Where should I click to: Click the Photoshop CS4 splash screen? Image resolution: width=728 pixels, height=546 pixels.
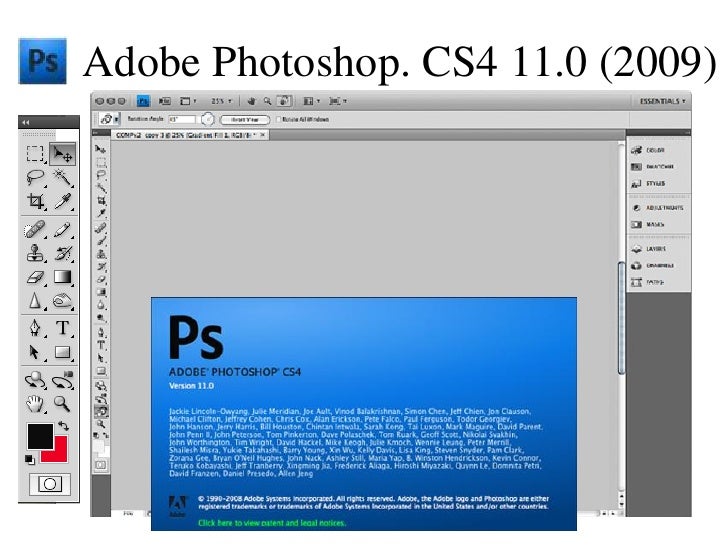364,413
